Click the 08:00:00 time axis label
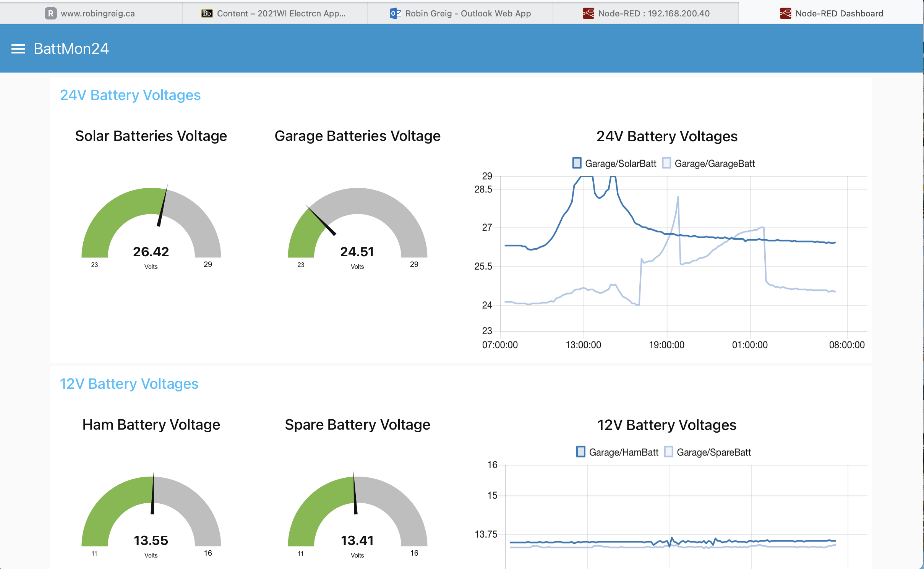 [847, 345]
